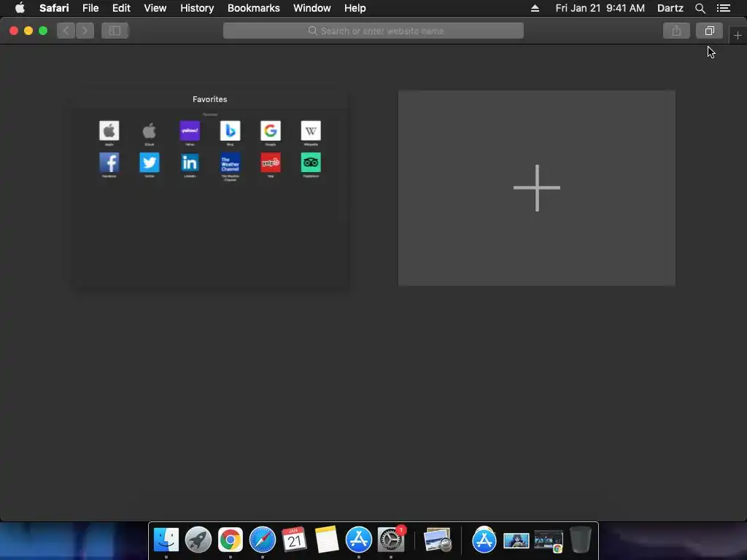Open the LinkedIn favorite
This screenshot has width=747, height=560.
tap(190, 163)
